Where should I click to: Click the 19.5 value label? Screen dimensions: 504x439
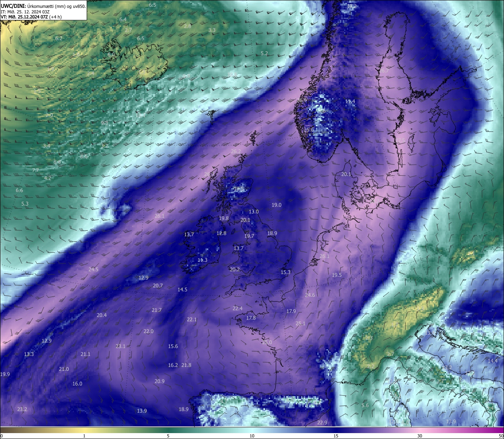point(337,275)
